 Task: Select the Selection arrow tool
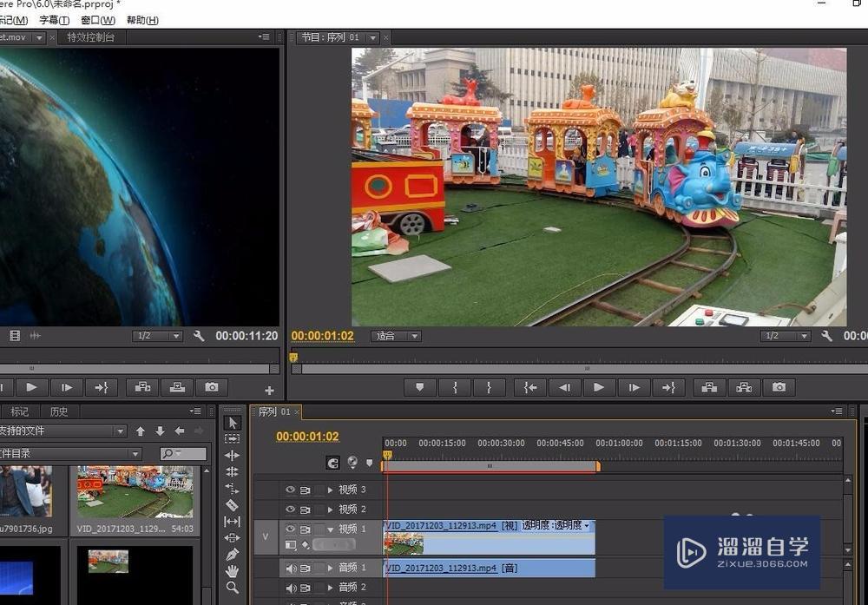coord(233,423)
